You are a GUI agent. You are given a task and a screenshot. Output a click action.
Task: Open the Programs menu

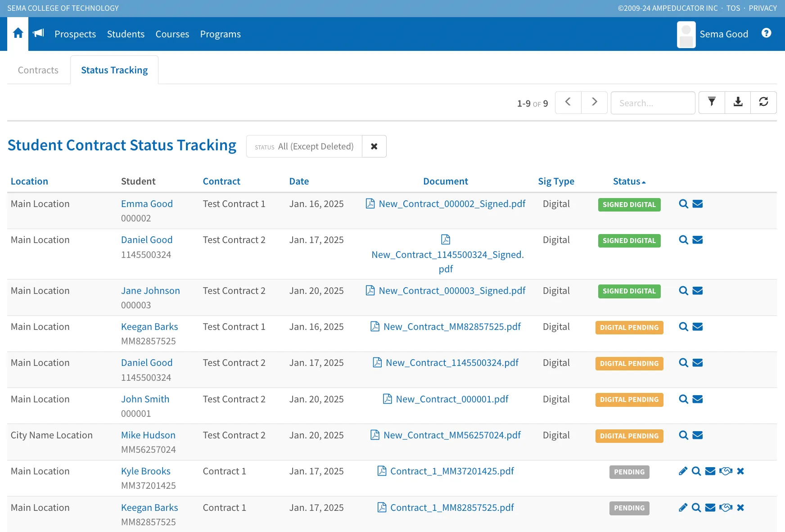pyautogui.click(x=220, y=34)
